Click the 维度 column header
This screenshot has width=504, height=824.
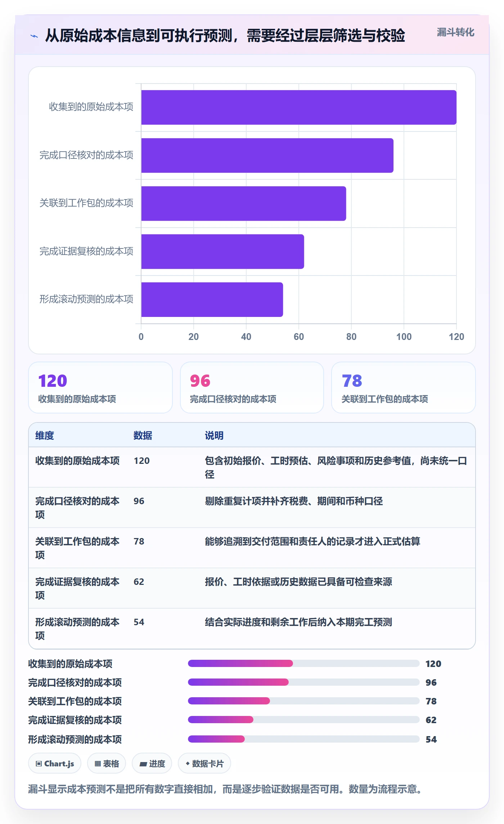point(45,435)
